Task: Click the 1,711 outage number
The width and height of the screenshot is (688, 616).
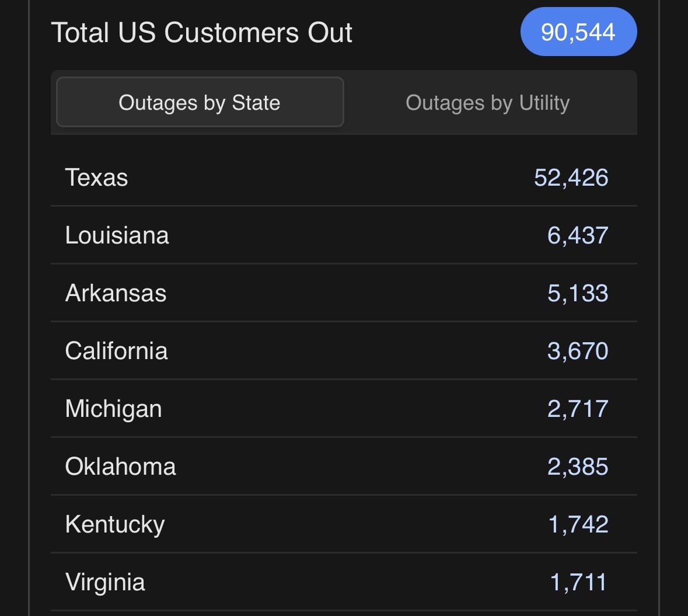Action: [x=578, y=582]
